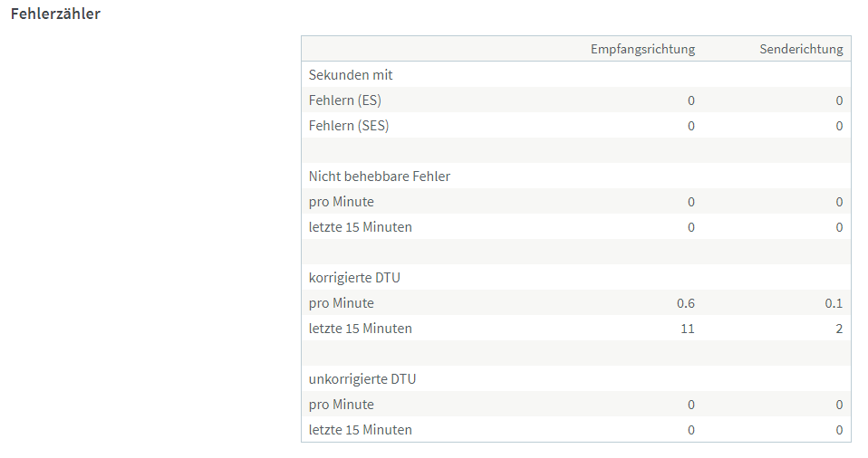The image size is (868, 458).
Task: Click the value 2 in Senderichtung column
Action: click(x=839, y=329)
